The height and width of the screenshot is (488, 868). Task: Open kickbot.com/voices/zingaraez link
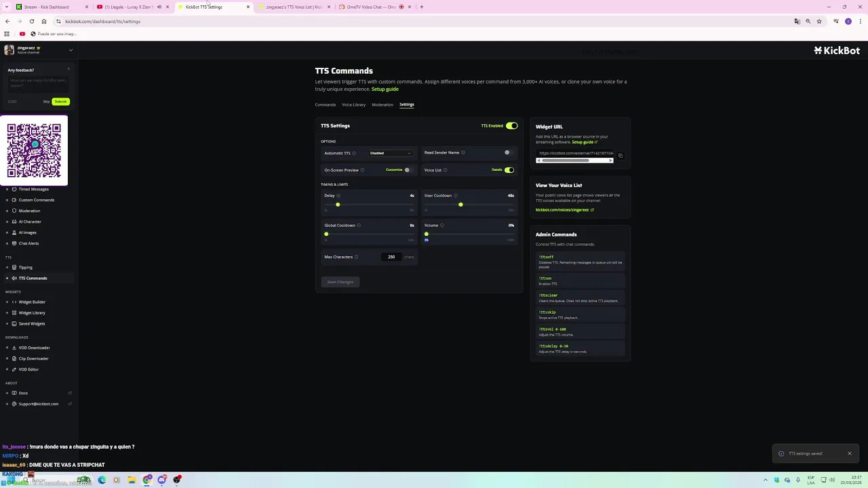click(x=564, y=210)
